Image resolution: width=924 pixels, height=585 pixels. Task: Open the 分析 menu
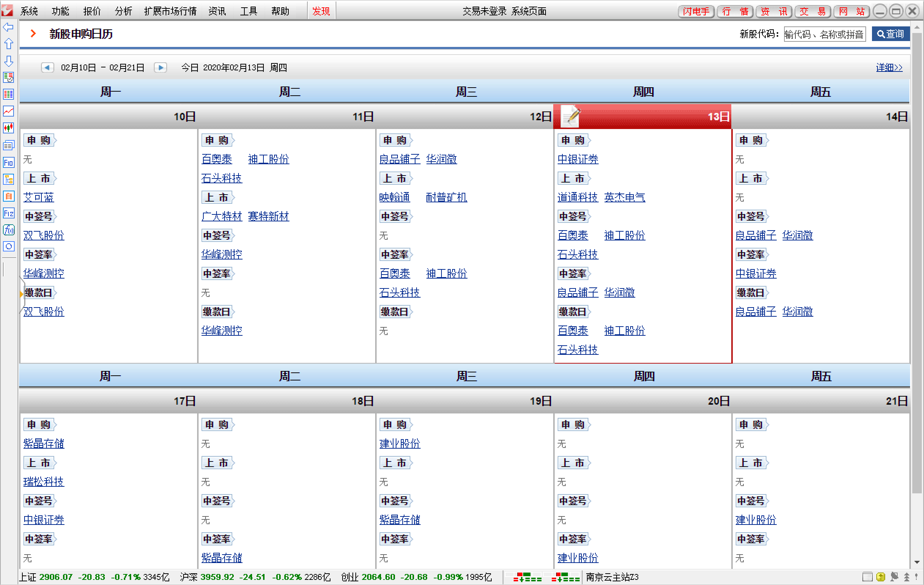(x=123, y=11)
